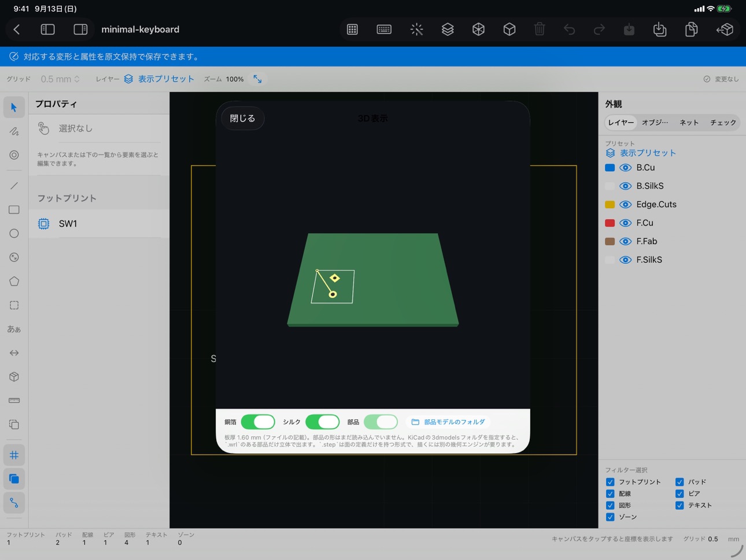746x560 pixels.
Task: Toggle the 銅箔 copper switch
Action: [x=257, y=422]
